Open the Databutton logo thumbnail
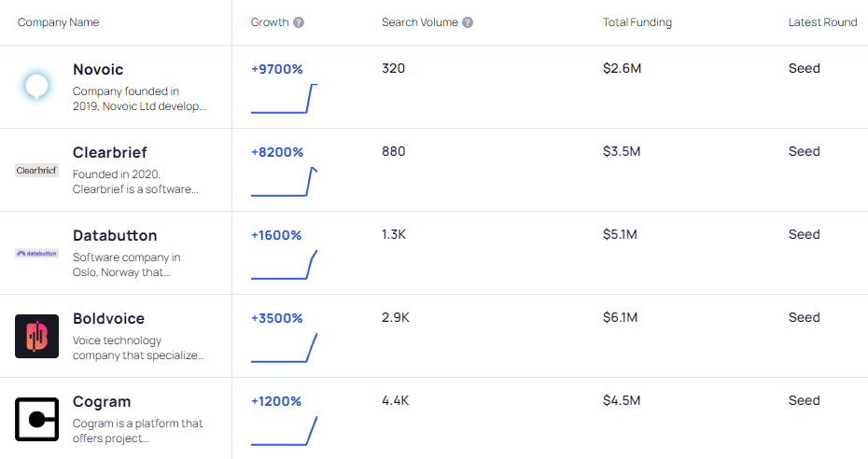The height and width of the screenshot is (459, 868). (x=36, y=253)
